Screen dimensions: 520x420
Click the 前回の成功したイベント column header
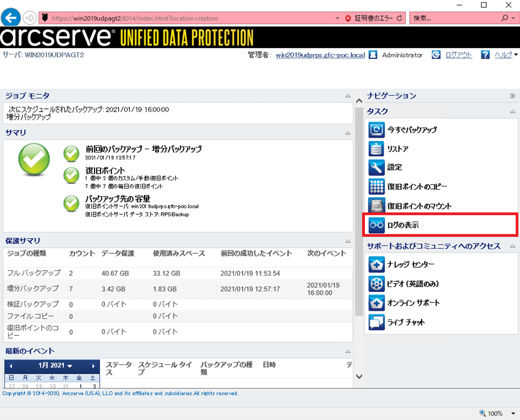pyautogui.click(x=256, y=253)
